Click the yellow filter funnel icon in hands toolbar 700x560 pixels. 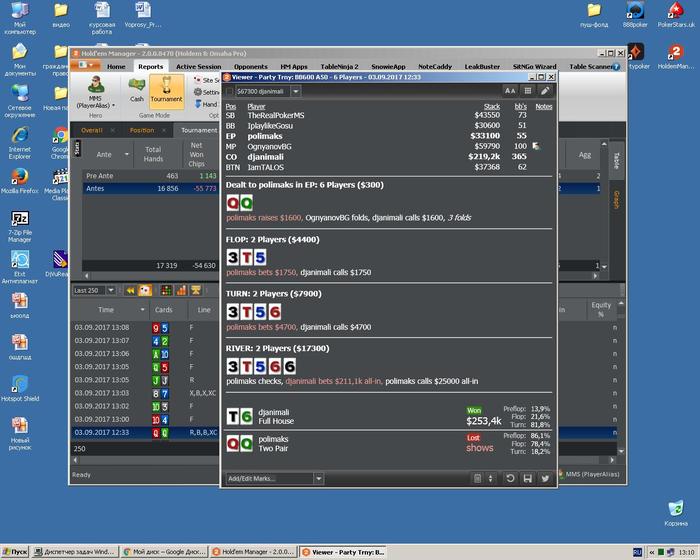click(196, 291)
